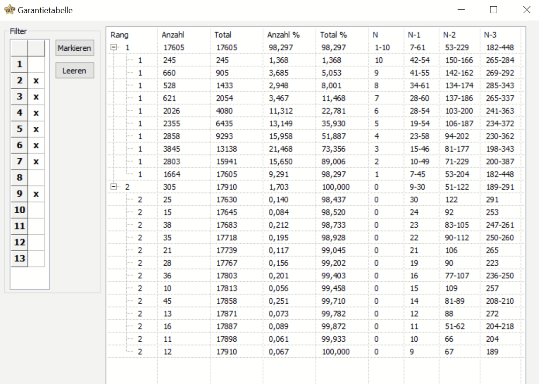Select Anzahl cell 1664
This screenshot has width=539, height=384.
point(172,174)
